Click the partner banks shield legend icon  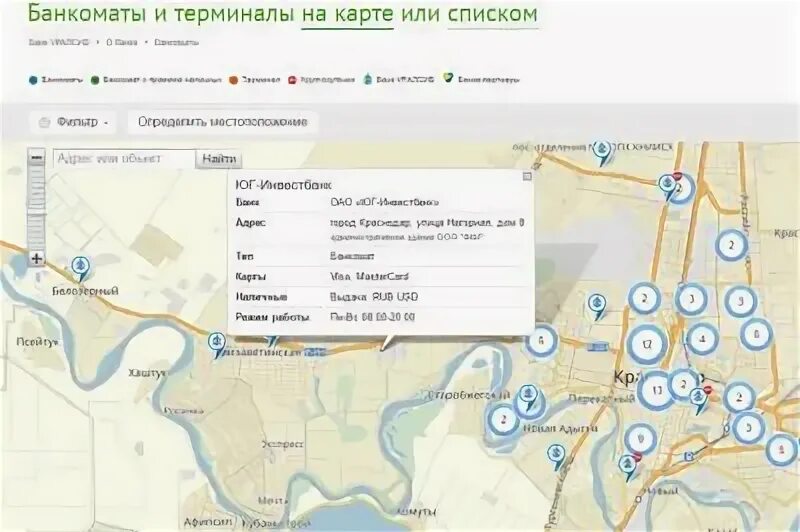click(448, 78)
